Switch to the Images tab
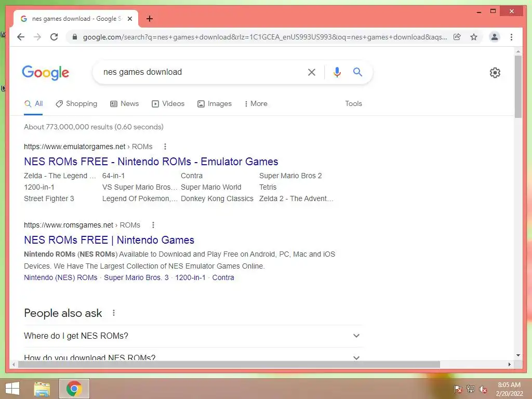The image size is (532, 399). point(215,104)
